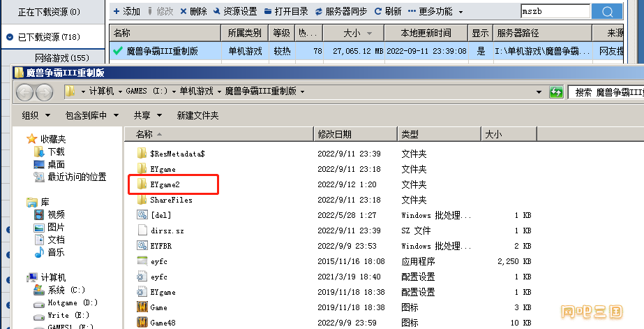The image size is (644, 329).
Task: Click 收藏夹 favorites in navigation pane
Action: click(52, 139)
